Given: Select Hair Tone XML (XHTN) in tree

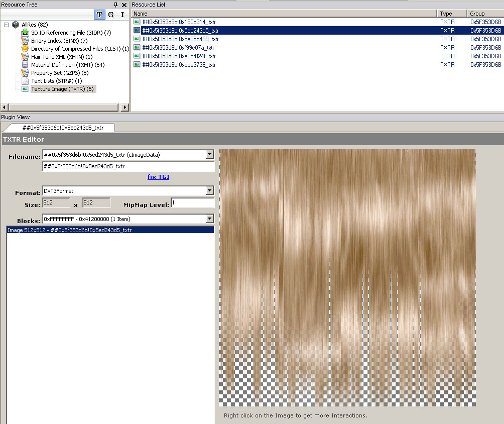Looking at the screenshot, I should [x=62, y=57].
